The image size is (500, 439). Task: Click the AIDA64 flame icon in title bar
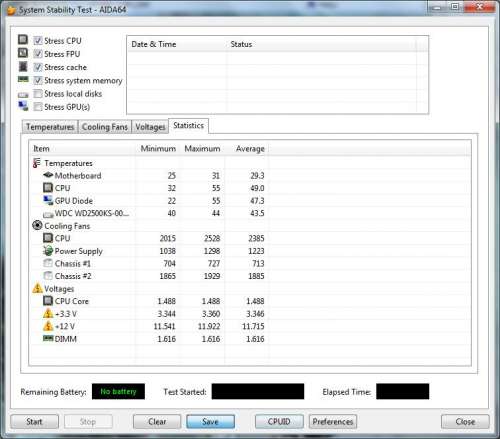tap(11, 10)
